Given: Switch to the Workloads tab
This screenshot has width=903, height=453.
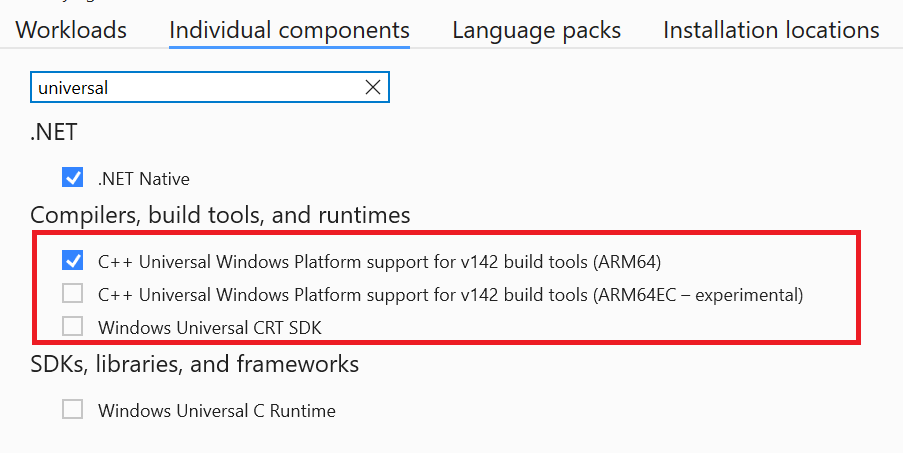Looking at the screenshot, I should (x=71, y=30).
